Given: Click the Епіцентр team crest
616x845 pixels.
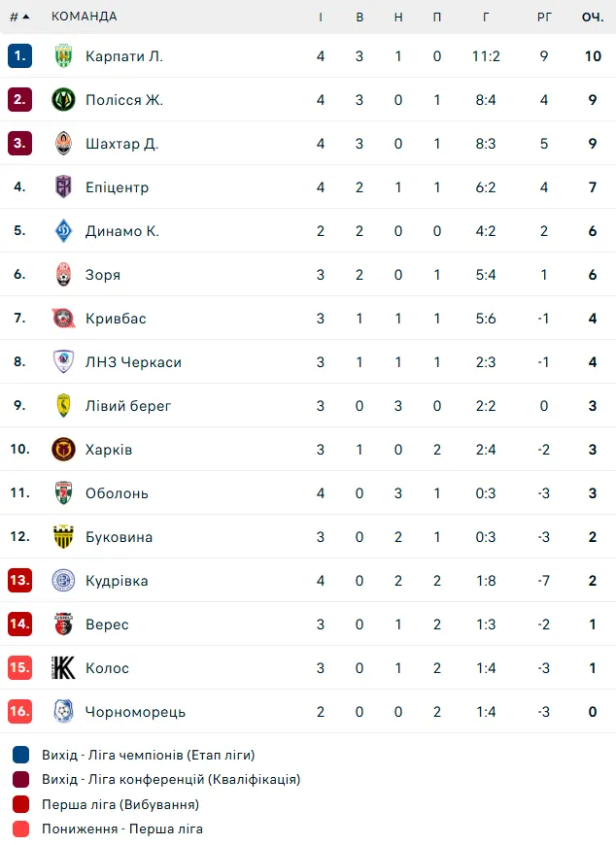Looking at the screenshot, I should [x=63, y=187].
